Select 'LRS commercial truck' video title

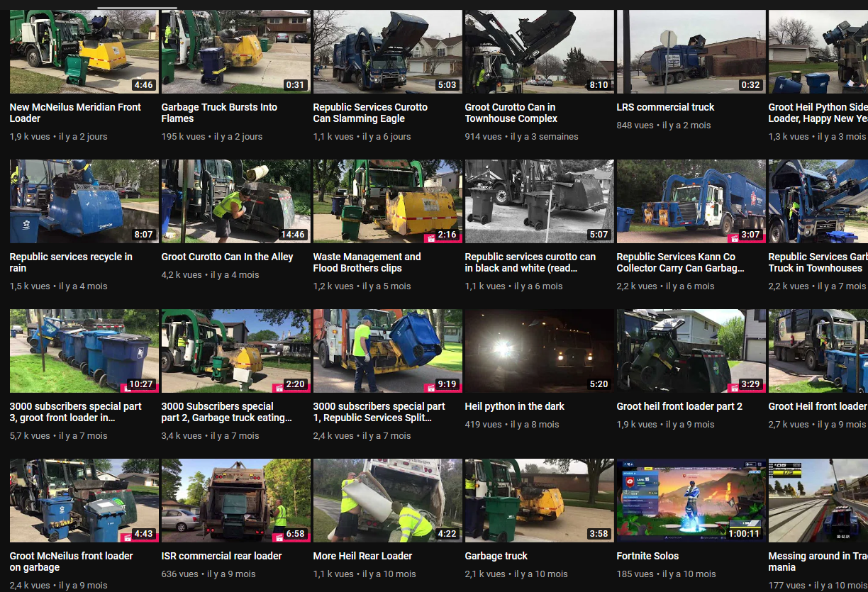coord(665,107)
